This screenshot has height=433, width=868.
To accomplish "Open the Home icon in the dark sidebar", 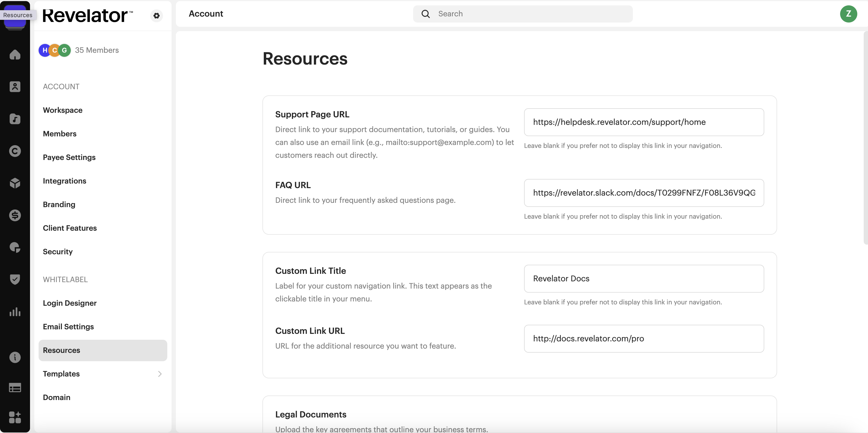I will point(15,55).
